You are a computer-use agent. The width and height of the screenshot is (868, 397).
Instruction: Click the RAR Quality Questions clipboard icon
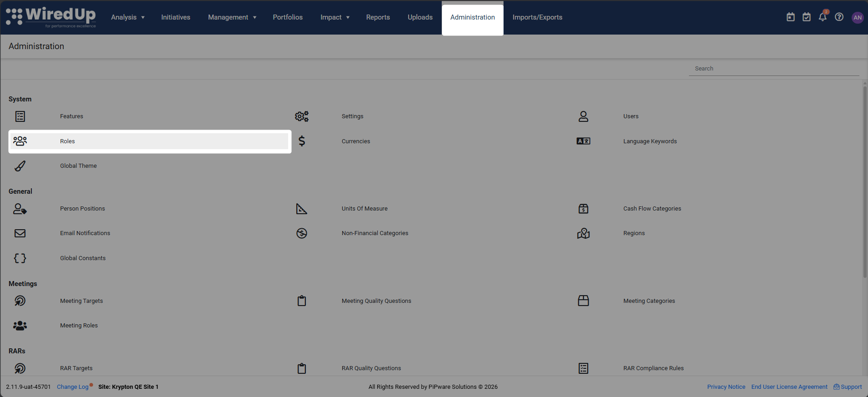pyautogui.click(x=302, y=368)
